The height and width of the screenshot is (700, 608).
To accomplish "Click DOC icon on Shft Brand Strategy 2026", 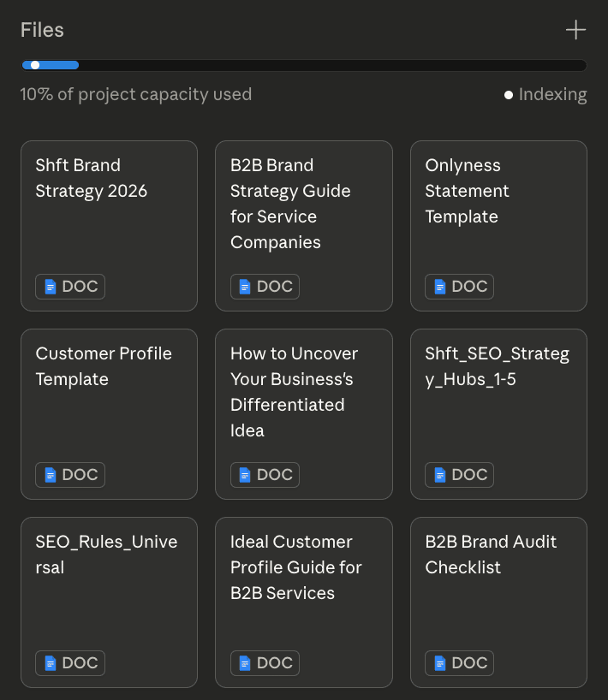I will point(51,287).
